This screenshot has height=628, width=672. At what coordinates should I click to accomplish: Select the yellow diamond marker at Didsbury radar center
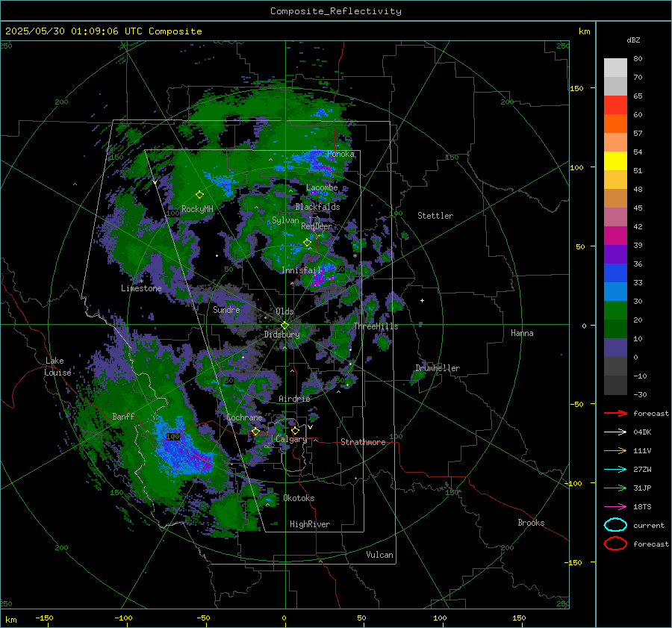284,326
